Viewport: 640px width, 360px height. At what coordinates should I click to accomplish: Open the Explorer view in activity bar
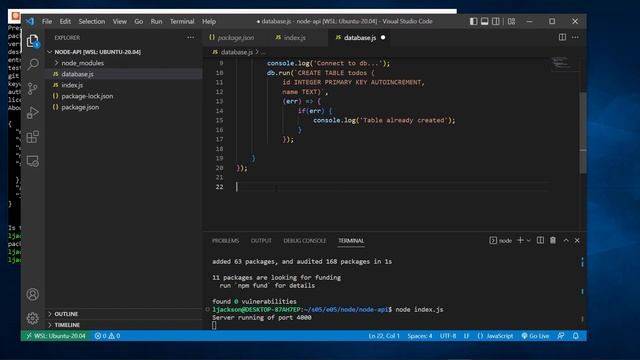click(33, 40)
